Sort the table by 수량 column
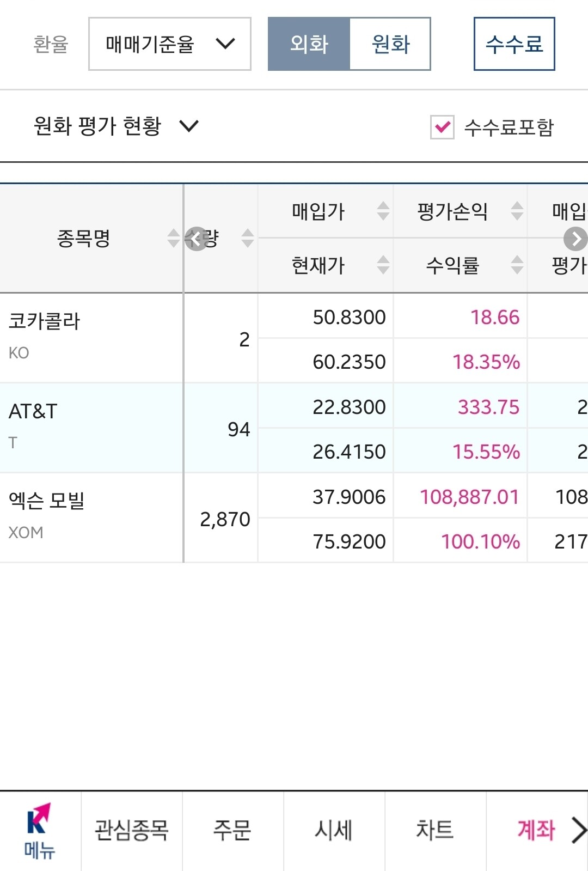The width and height of the screenshot is (588, 871). [248, 238]
